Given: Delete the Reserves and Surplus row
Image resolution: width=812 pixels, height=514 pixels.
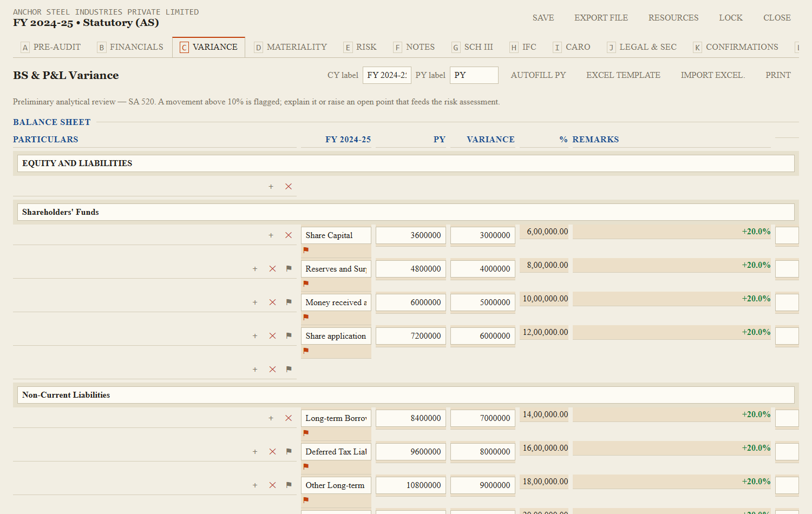Looking at the screenshot, I should pyautogui.click(x=272, y=269).
